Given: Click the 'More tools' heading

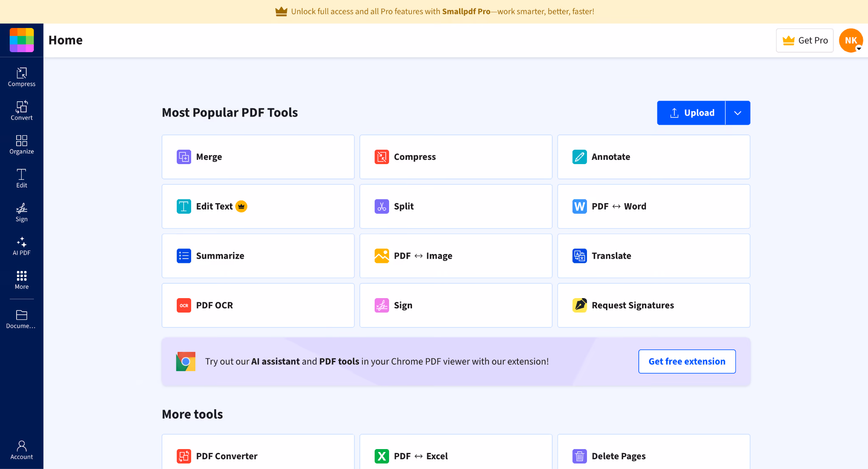Looking at the screenshot, I should click(x=192, y=414).
